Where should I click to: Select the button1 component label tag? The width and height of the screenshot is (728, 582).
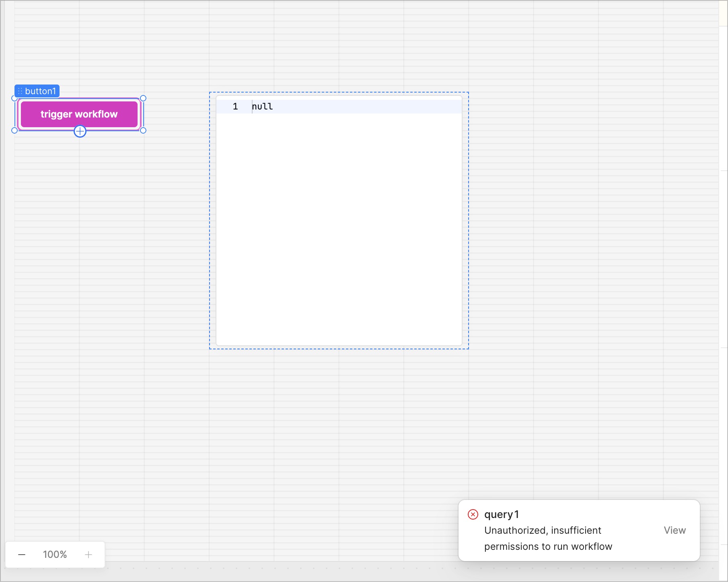pyautogui.click(x=40, y=91)
